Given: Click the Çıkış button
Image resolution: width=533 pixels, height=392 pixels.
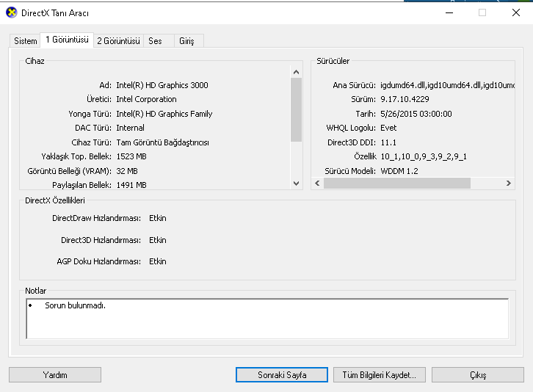Looking at the screenshot, I should [x=478, y=374].
